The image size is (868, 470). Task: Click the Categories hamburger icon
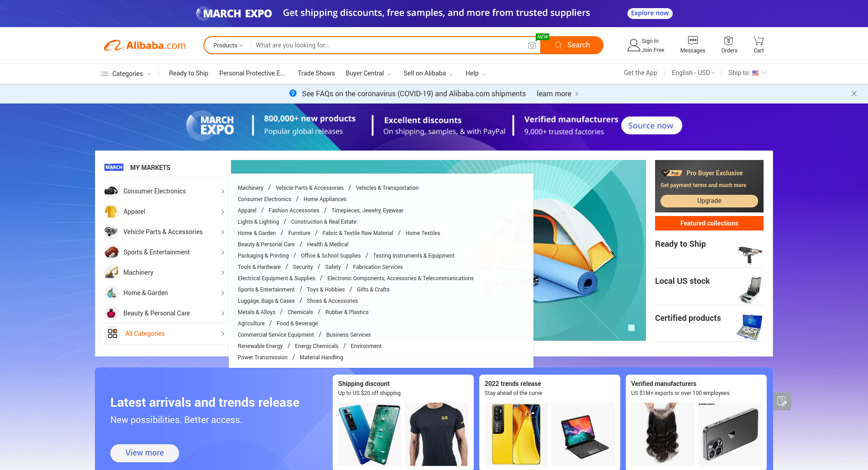(x=104, y=74)
